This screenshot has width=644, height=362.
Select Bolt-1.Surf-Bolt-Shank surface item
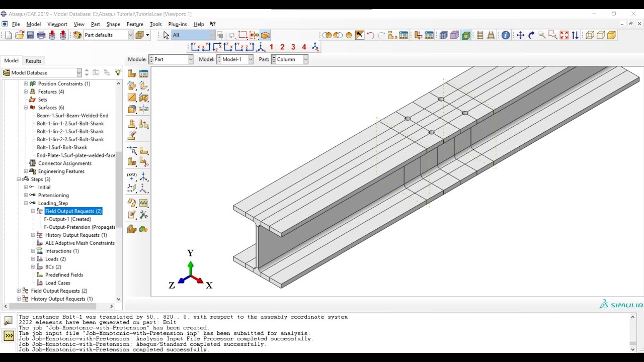62,147
